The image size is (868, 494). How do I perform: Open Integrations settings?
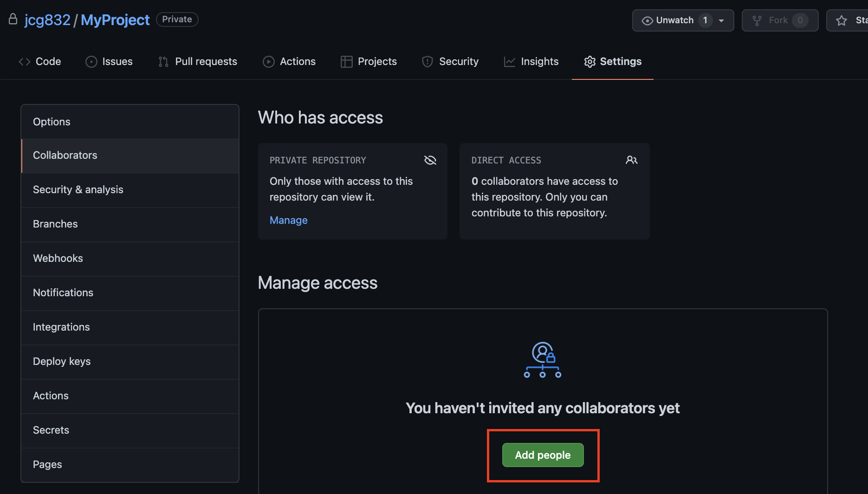130,327
